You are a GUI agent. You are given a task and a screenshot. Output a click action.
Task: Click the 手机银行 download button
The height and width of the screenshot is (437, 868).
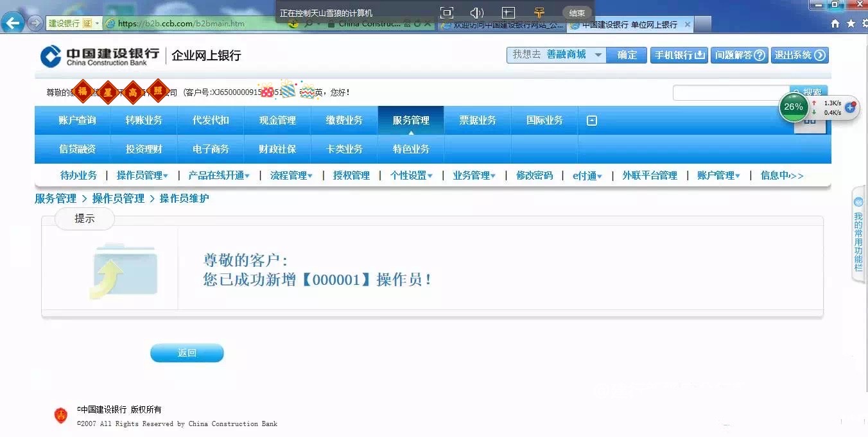click(x=679, y=55)
